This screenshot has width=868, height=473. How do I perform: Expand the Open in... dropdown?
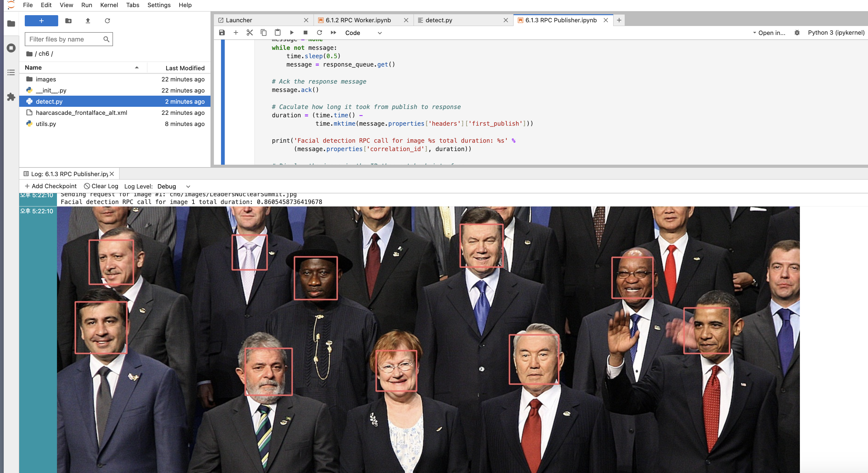point(769,33)
